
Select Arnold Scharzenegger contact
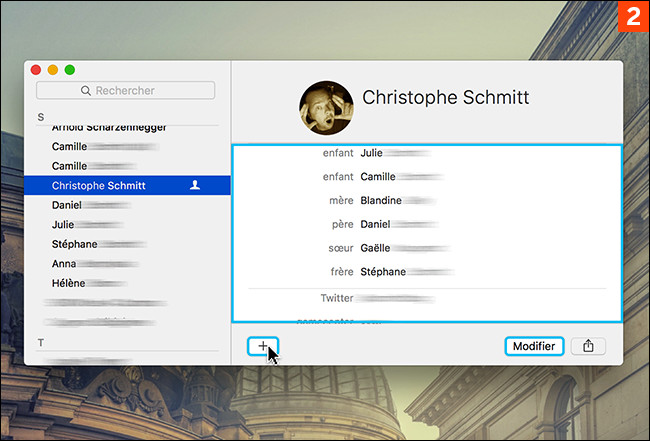click(109, 128)
